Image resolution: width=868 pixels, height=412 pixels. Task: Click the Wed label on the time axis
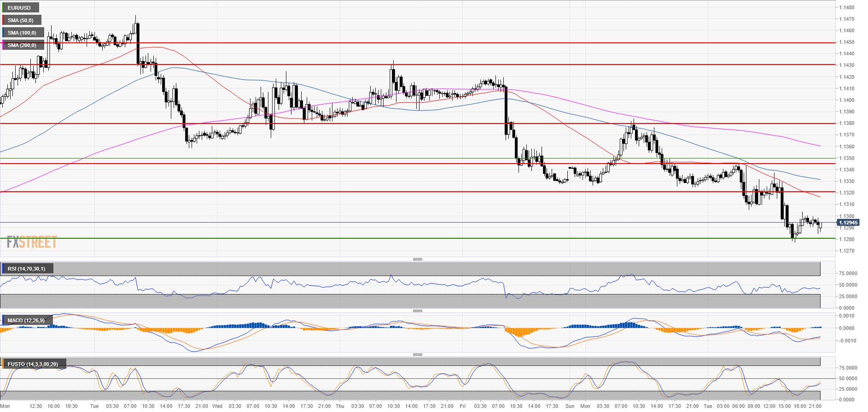[217, 406]
